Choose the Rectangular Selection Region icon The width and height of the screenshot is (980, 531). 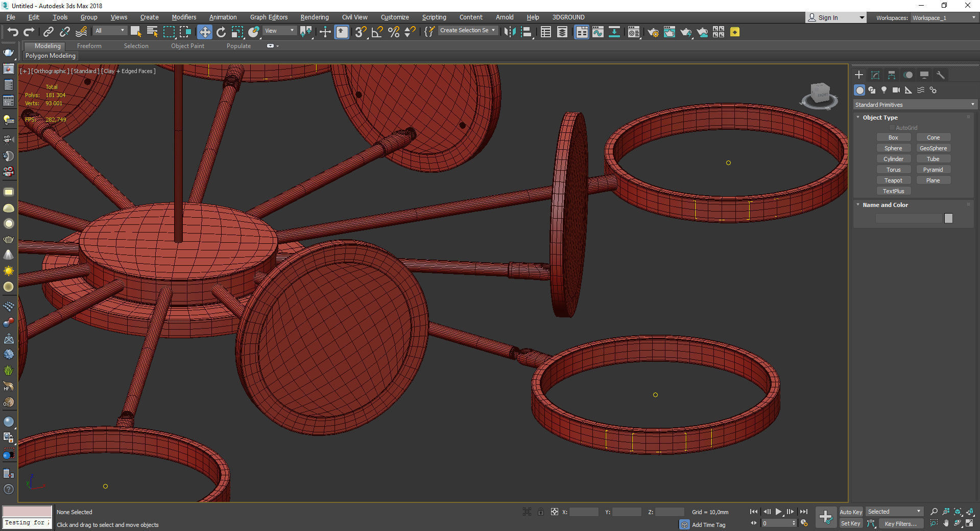169,32
